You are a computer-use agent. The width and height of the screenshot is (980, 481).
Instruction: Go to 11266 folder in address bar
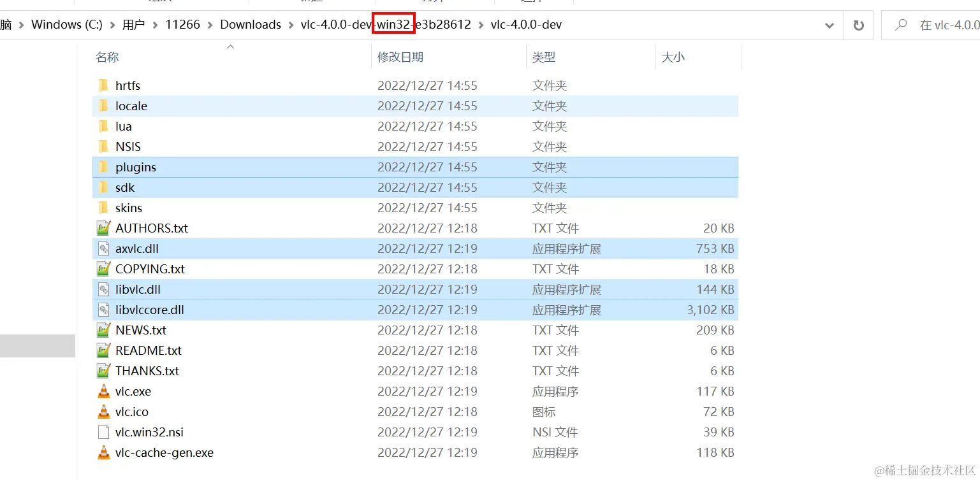182,25
